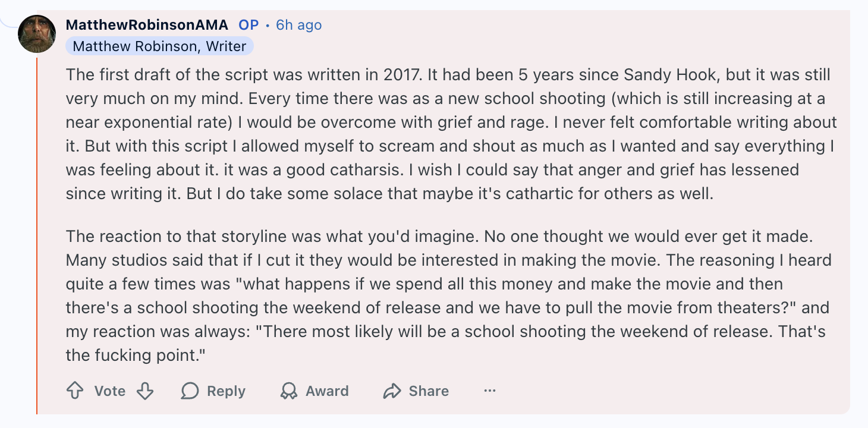Click the Award ribbon icon
The image size is (868, 428).
click(x=289, y=391)
